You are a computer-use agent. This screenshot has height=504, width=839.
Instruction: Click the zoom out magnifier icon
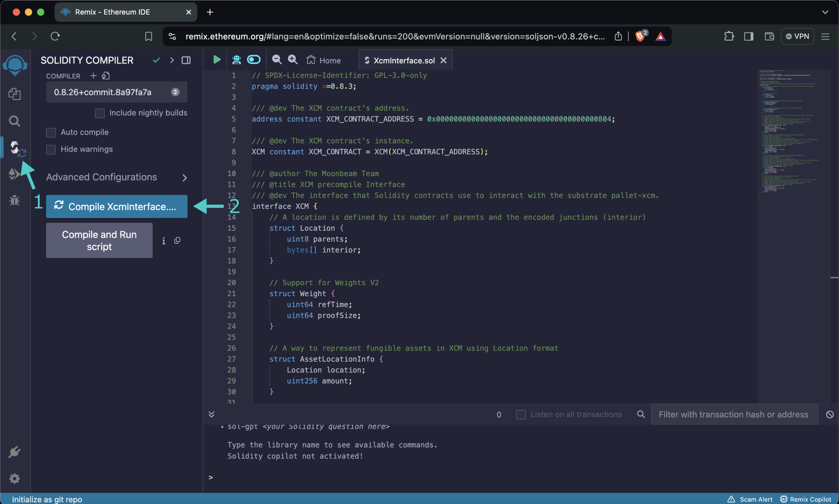pyautogui.click(x=277, y=60)
